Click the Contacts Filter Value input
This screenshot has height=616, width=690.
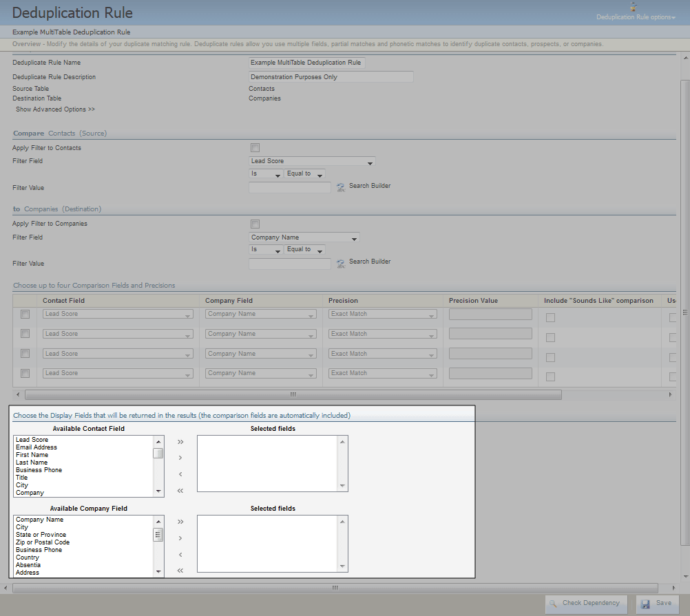point(289,188)
